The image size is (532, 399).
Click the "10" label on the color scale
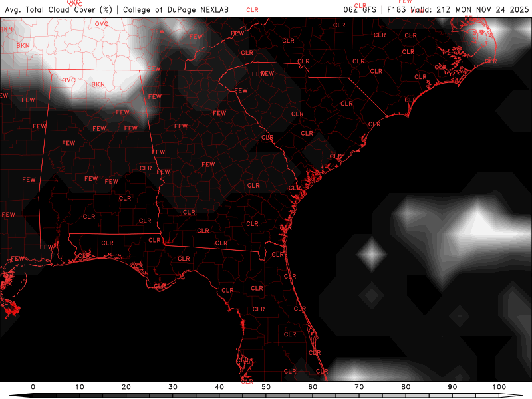coord(79,387)
